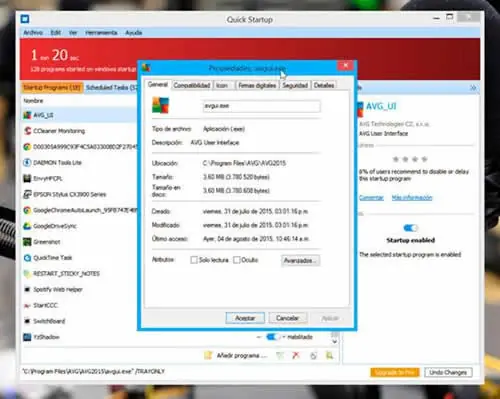This screenshot has width=500, height=399.
Task: Click the large AVG icon in the General tab
Action: point(161,105)
